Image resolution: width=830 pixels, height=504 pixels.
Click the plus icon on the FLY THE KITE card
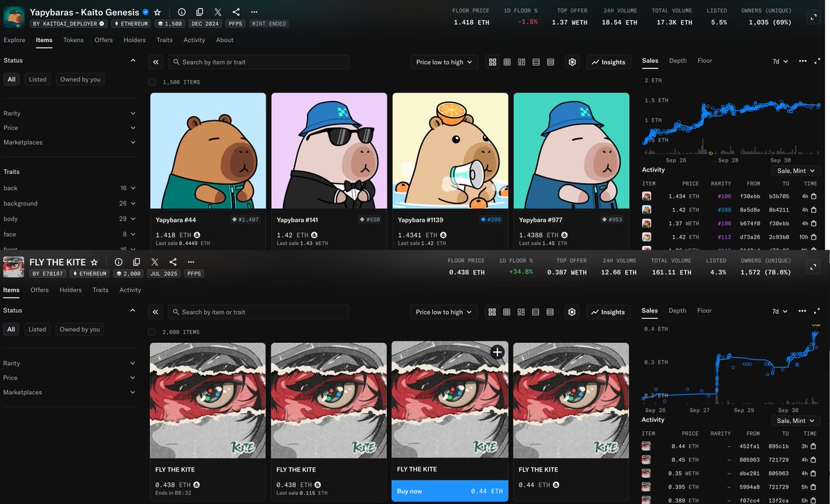pyautogui.click(x=497, y=353)
